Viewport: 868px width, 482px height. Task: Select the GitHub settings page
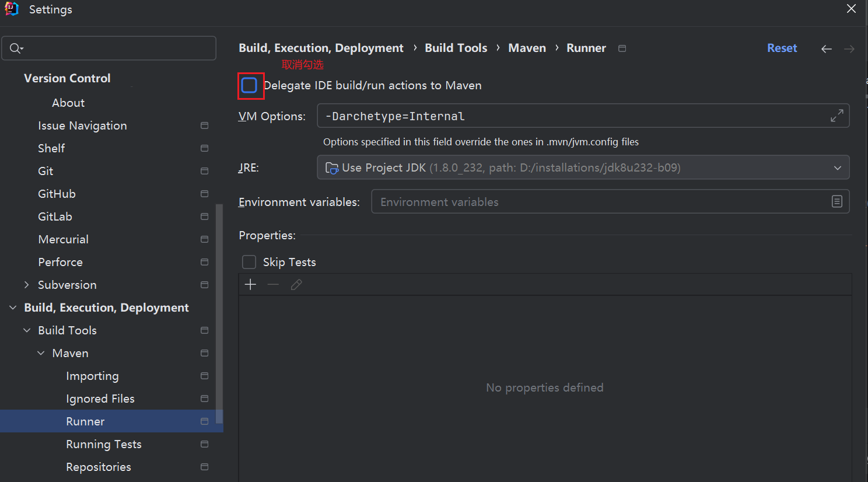point(57,194)
